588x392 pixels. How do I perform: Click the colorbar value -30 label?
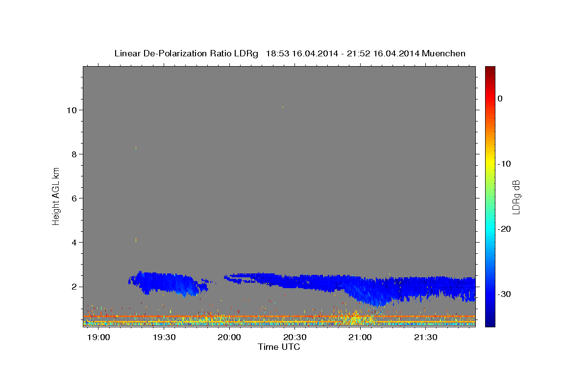(504, 294)
